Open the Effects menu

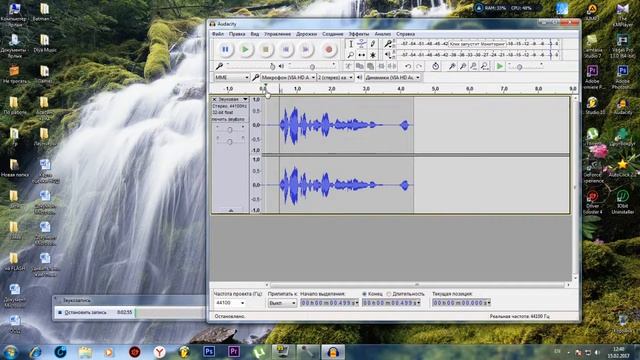point(359,34)
